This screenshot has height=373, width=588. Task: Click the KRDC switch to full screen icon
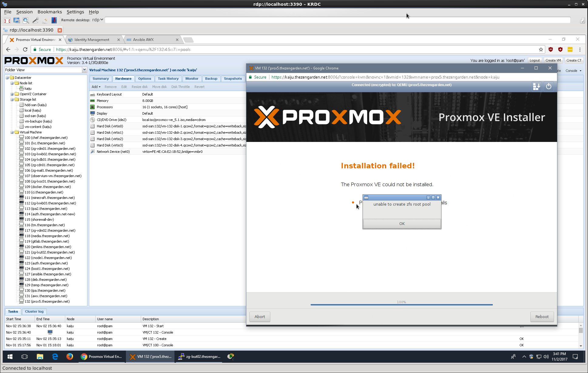(x=7, y=20)
